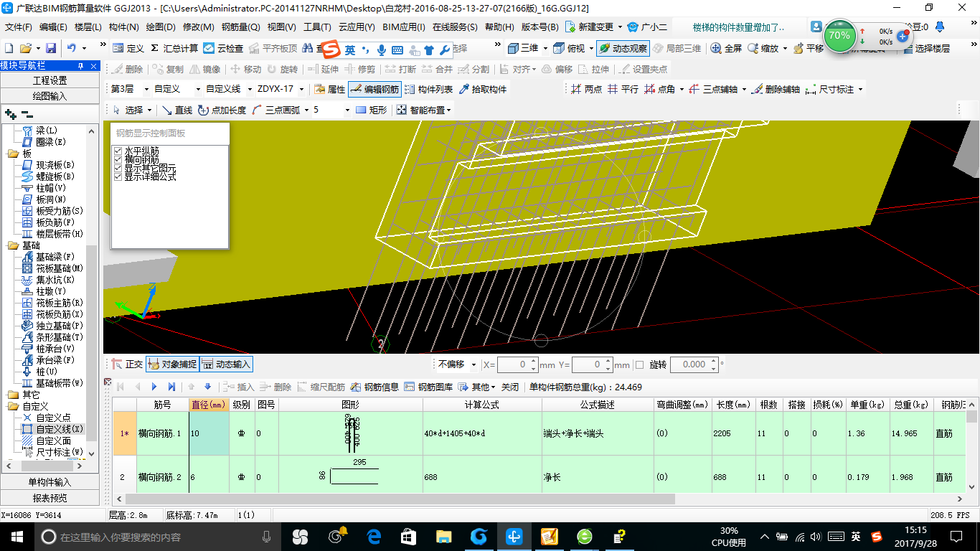This screenshot has width=980, height=551.
Task: Run 汇总计算 summary calculation
Action: [x=174, y=49]
